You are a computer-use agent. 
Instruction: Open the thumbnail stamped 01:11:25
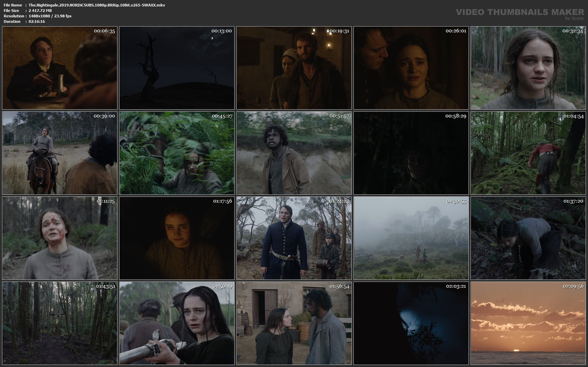60,238
